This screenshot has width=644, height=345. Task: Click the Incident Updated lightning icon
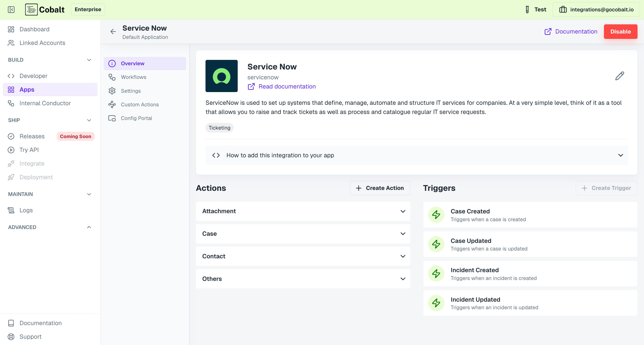click(436, 303)
